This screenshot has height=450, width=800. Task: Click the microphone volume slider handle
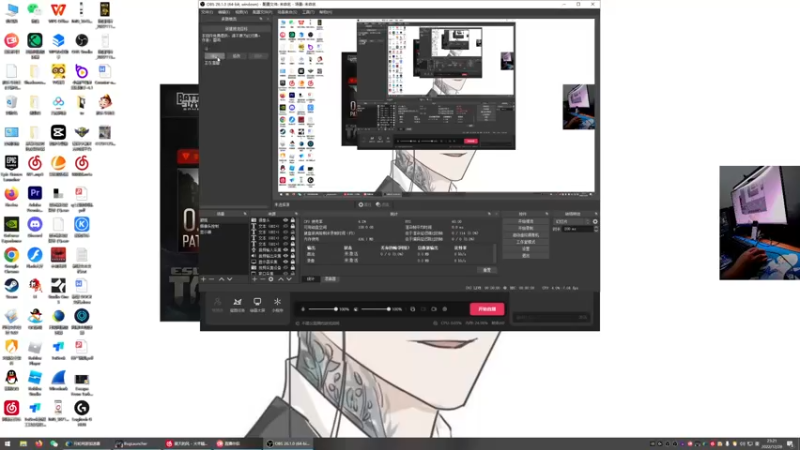click(x=336, y=309)
